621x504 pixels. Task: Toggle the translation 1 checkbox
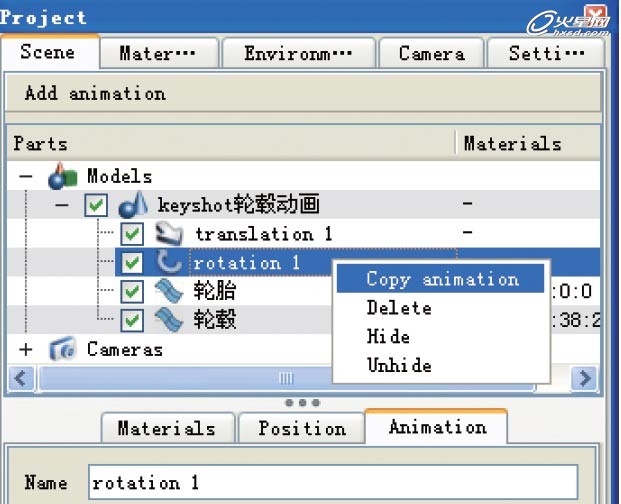pos(132,234)
